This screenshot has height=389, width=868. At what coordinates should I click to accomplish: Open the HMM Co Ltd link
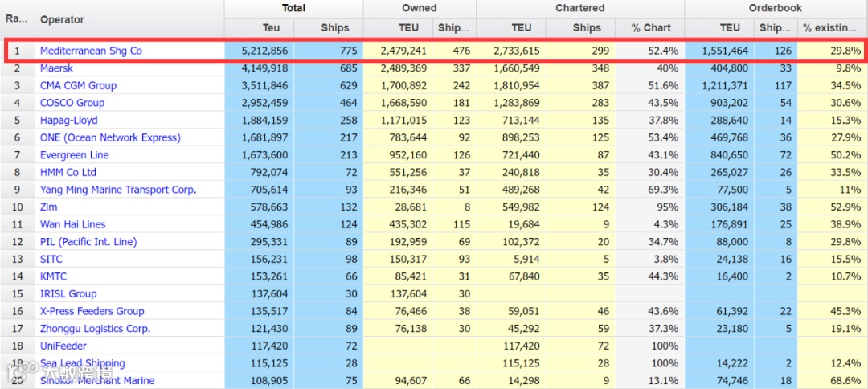(68, 172)
